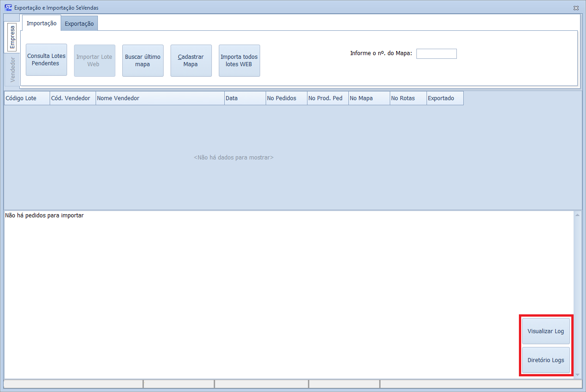The height and width of the screenshot is (392, 586).
Task: Click Consulta Lotes Pendentes button
Action: click(46, 60)
